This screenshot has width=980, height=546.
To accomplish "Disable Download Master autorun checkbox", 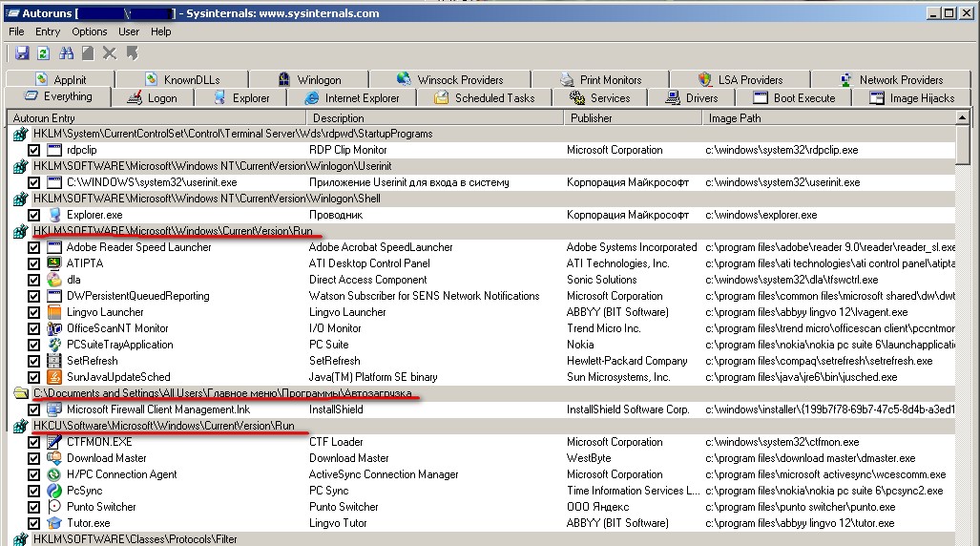I will [33, 458].
